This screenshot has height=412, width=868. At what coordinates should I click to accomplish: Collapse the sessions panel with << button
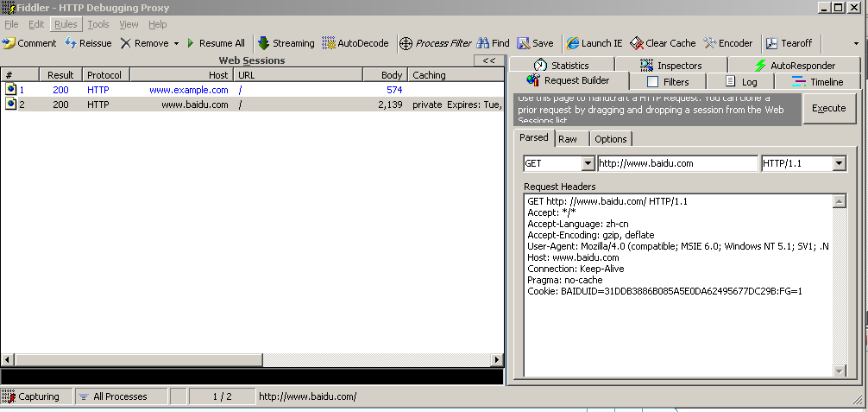[x=488, y=60]
